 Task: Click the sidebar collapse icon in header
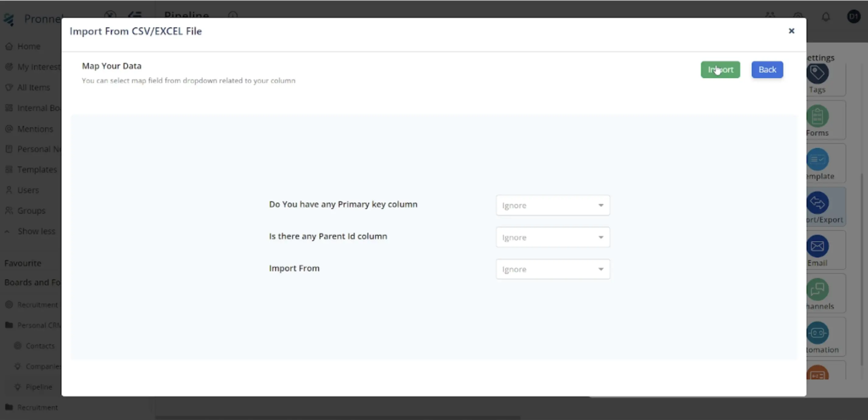tap(135, 16)
